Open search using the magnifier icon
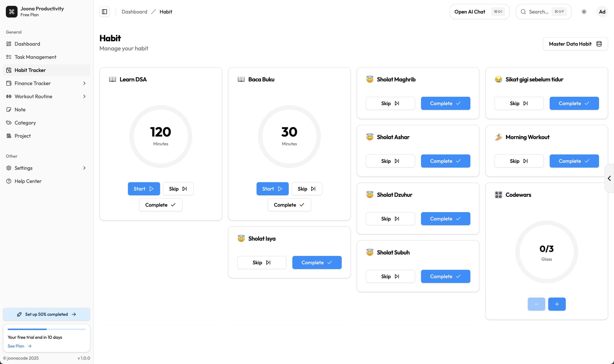Viewport: 614px width, 364px height. pos(523,12)
